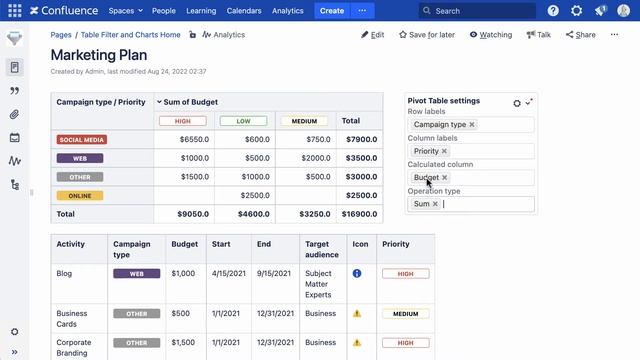Open the Learning menu item
This screenshot has height=360, width=640.
click(x=201, y=11)
